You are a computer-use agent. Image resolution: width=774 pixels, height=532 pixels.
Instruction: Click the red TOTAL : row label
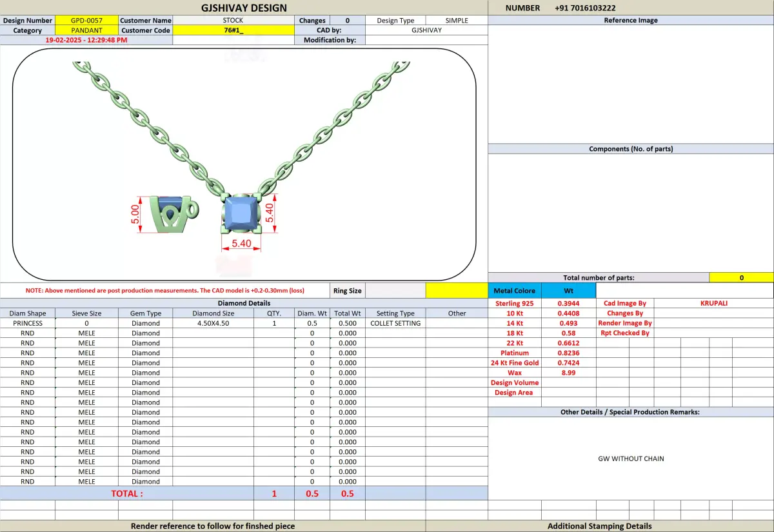pyautogui.click(x=127, y=493)
